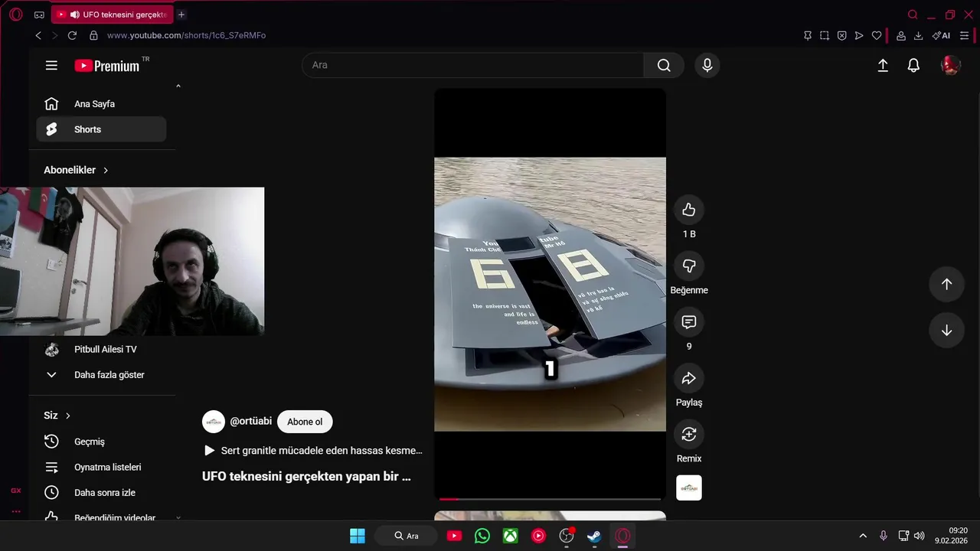The image size is (980, 551).
Task: Subscribe with the Abone ol button
Action: coord(305,422)
